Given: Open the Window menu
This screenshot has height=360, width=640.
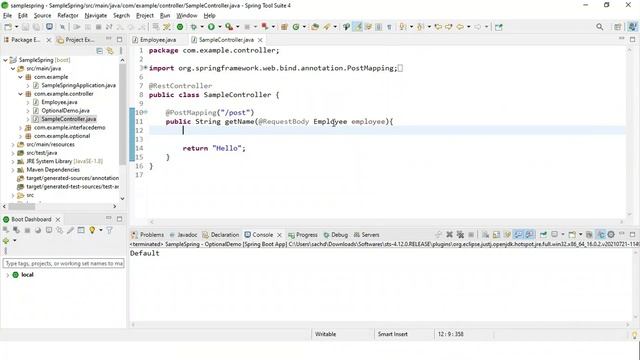Looking at the screenshot, I should pyautogui.click(x=187, y=16).
